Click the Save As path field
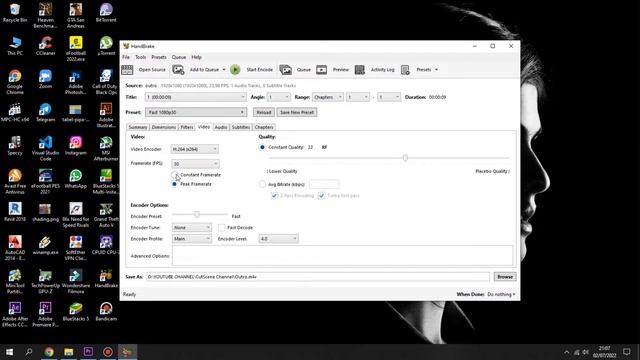640x360 pixels. tap(318, 277)
